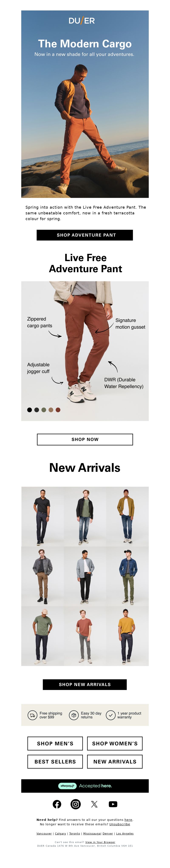Image resolution: width=170 pixels, height=868 pixels.
Task: Open the X social icon
Action: click(x=94, y=804)
